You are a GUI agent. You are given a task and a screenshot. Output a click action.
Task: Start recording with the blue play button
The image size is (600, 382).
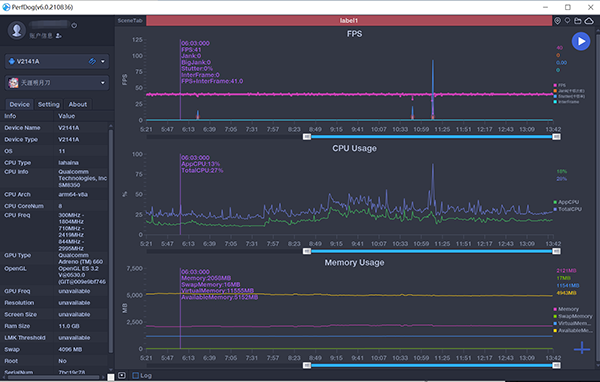click(580, 41)
